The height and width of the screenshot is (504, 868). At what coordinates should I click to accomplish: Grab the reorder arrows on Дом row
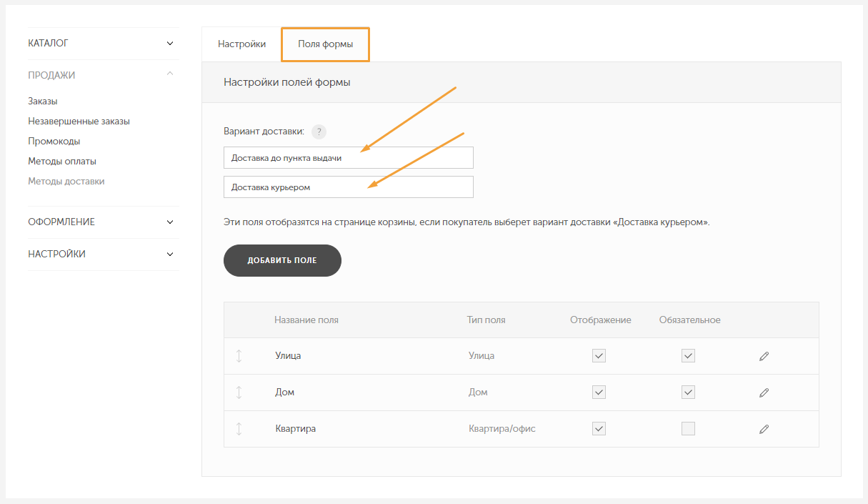pyautogui.click(x=239, y=392)
